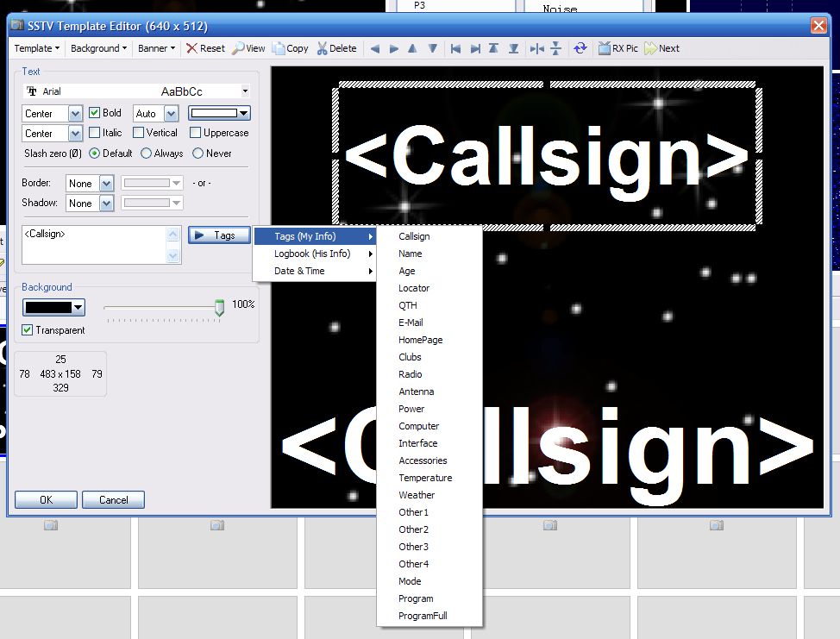Image resolution: width=840 pixels, height=639 pixels.
Task: Click the background transparency slider handle
Action: point(219,307)
